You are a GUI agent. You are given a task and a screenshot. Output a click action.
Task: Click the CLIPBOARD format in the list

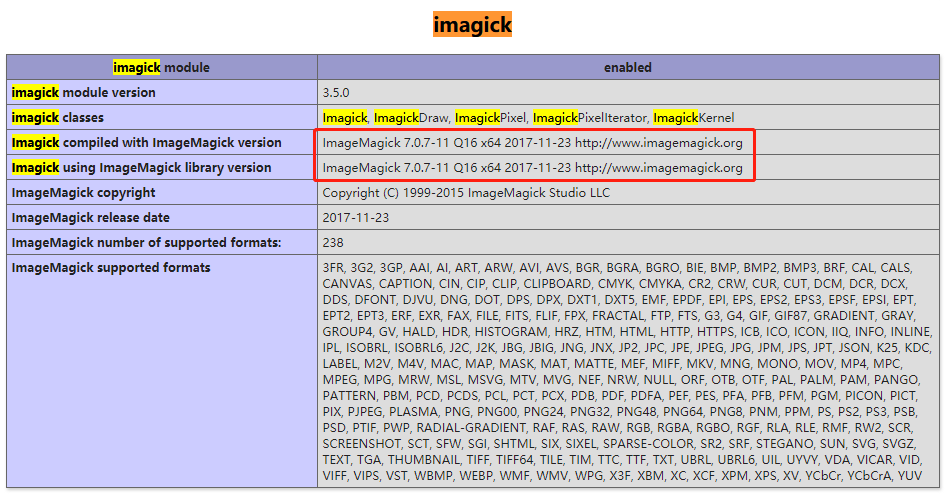pyautogui.click(x=557, y=284)
